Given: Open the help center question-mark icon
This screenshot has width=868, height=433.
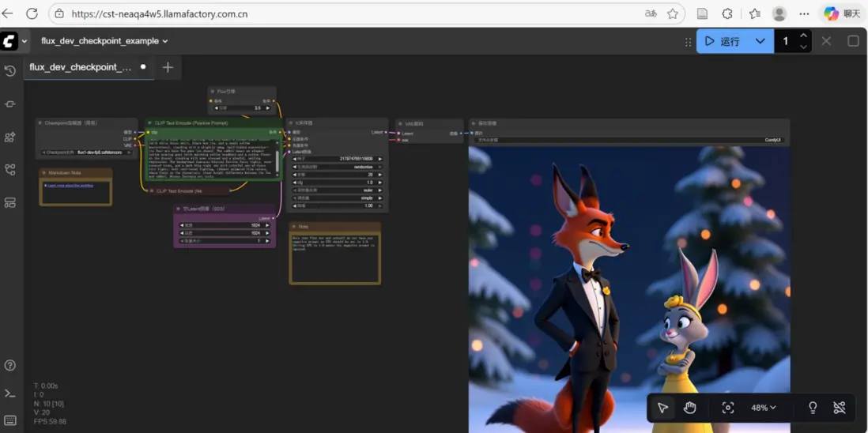Looking at the screenshot, I should coord(10,365).
